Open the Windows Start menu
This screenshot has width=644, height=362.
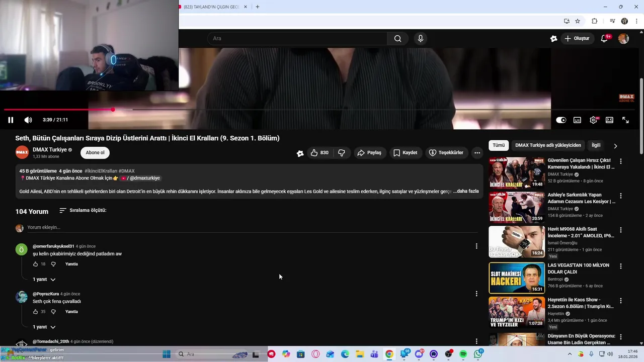click(167, 354)
